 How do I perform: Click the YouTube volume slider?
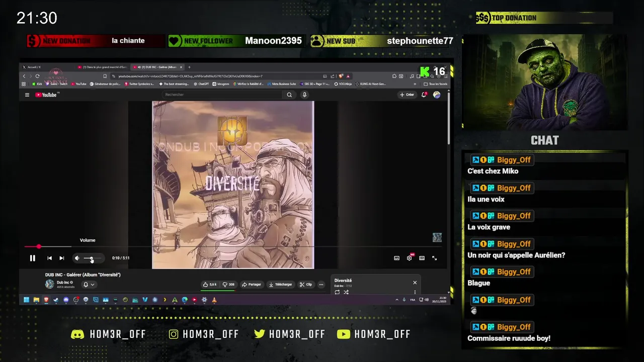93,258
